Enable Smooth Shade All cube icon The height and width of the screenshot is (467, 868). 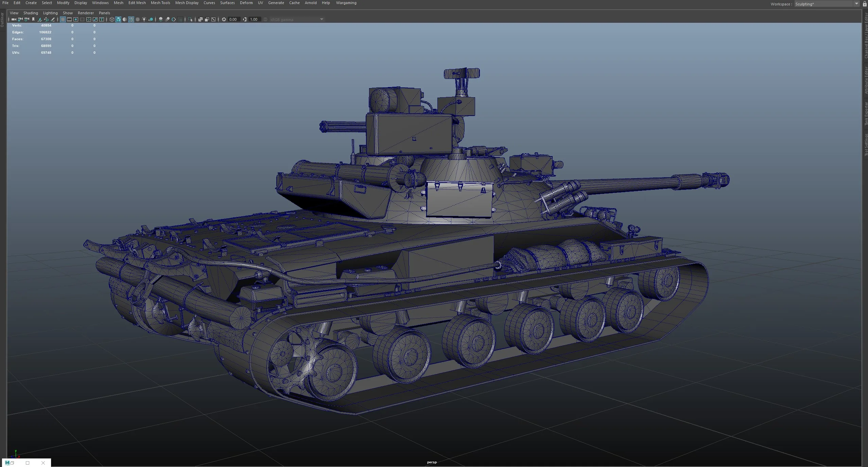click(x=118, y=19)
